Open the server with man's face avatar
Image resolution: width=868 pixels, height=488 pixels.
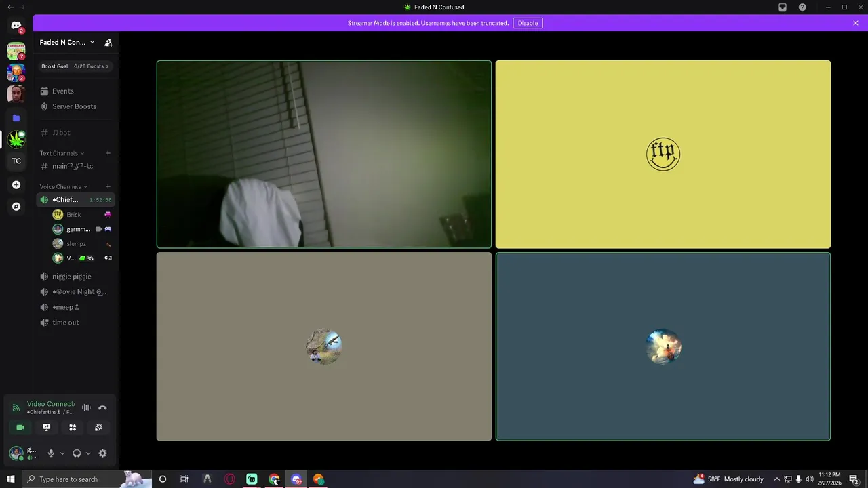(x=16, y=94)
